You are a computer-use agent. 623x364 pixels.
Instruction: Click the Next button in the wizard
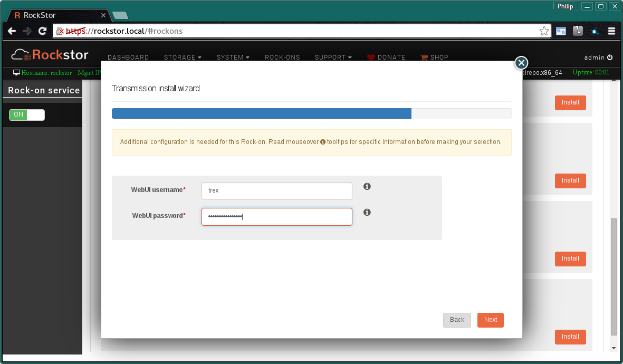pyautogui.click(x=490, y=320)
